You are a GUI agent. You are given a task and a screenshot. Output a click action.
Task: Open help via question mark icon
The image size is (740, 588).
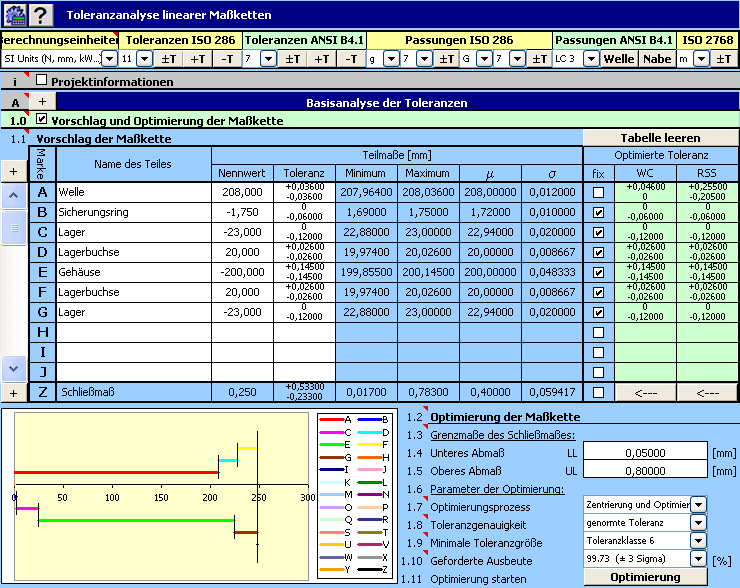[41, 15]
